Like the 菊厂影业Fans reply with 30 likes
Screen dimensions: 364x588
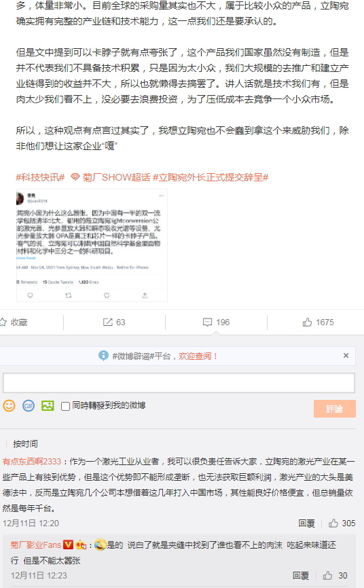(327, 575)
